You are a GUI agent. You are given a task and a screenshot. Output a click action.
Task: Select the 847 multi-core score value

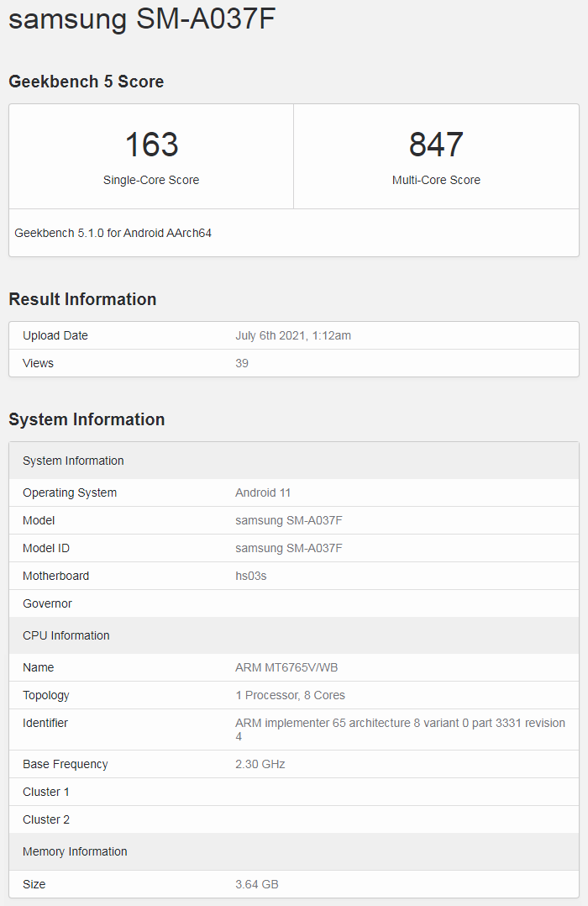[x=436, y=145]
